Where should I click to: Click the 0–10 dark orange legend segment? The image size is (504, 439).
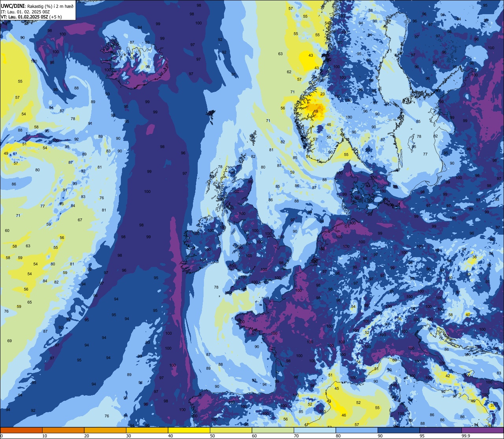[x=21, y=430]
